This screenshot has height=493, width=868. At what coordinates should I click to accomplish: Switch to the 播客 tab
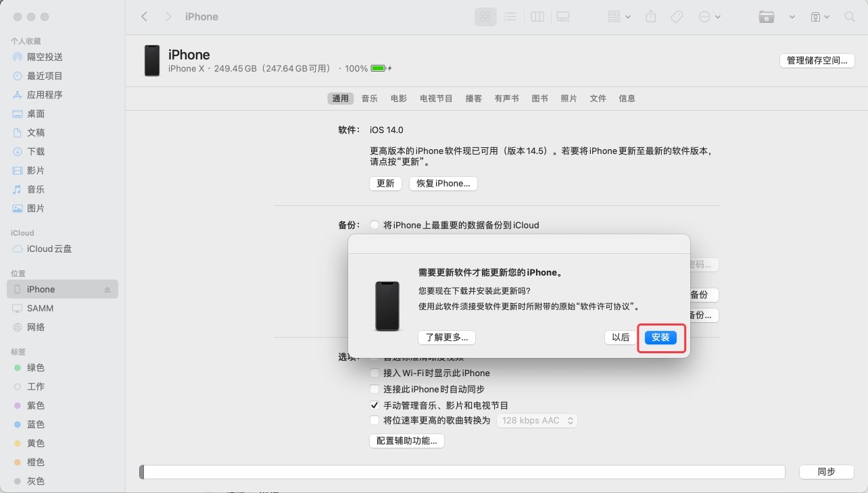point(474,99)
